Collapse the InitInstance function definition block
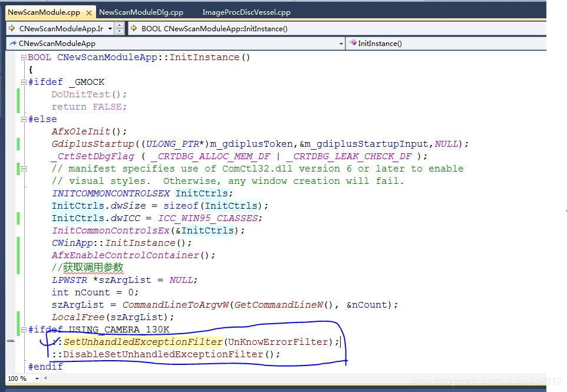 tap(24, 57)
